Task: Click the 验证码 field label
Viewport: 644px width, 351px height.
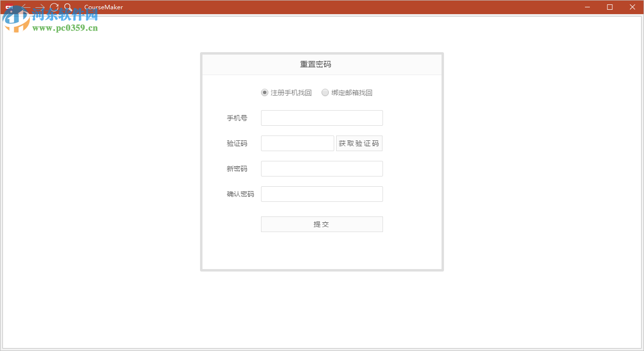Action: click(238, 143)
